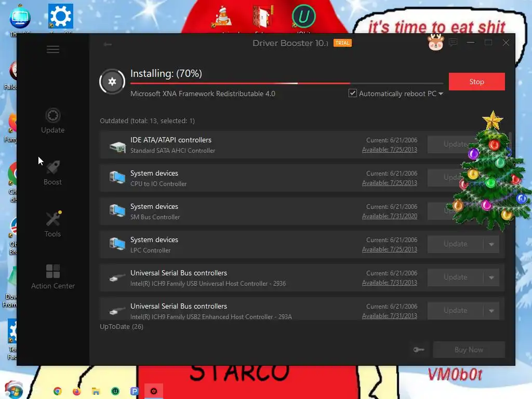The height and width of the screenshot is (399, 532).
Task: Click IDE ATA/ATAPI controllers device icon
Action: [117, 147]
